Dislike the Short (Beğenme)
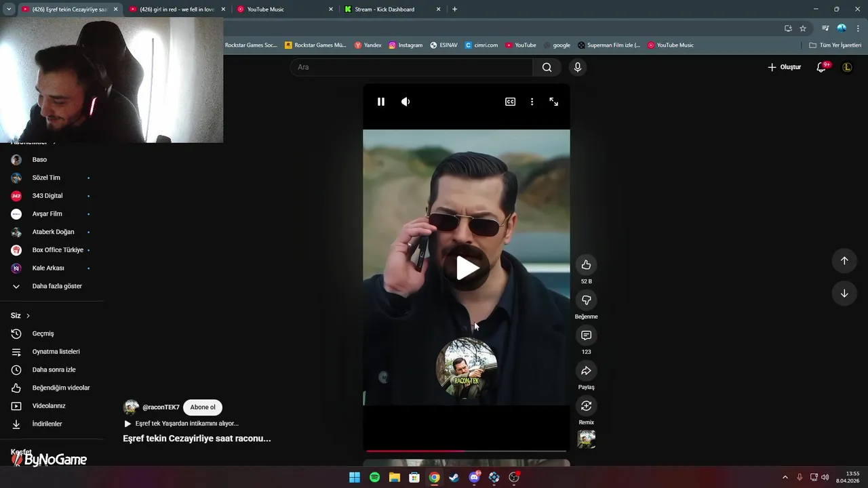Viewport: 868px width, 488px height. (x=587, y=300)
